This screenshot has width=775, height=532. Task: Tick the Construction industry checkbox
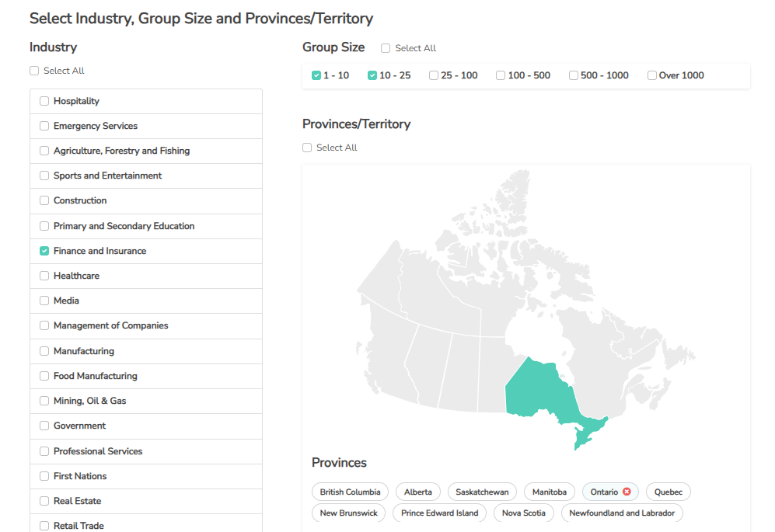(x=44, y=200)
